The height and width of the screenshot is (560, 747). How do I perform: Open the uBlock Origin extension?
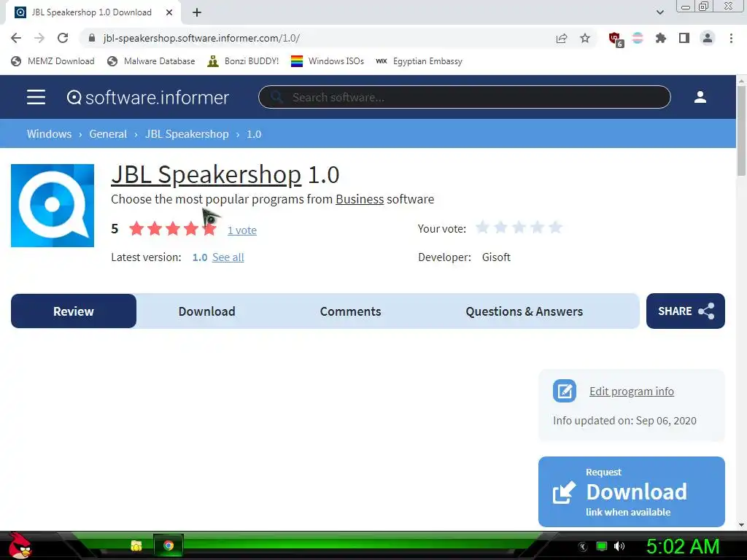tap(616, 39)
